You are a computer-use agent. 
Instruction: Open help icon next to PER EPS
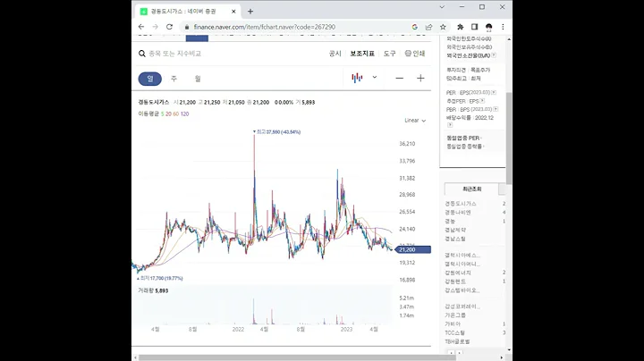coord(494,92)
